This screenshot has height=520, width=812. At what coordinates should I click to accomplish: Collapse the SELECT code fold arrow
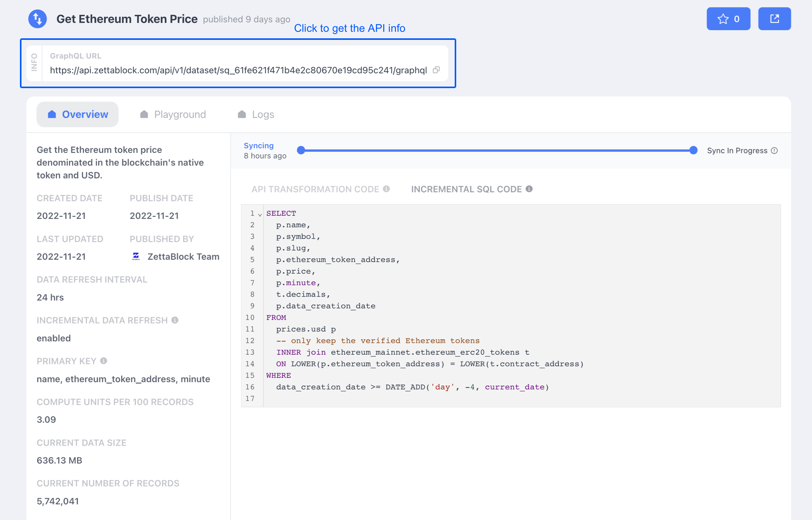260,214
